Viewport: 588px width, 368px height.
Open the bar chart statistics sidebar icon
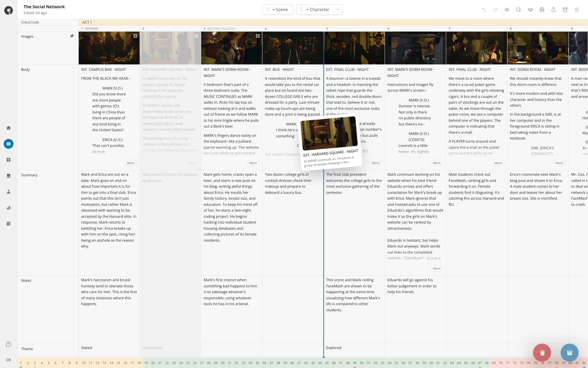pyautogui.click(x=9, y=208)
